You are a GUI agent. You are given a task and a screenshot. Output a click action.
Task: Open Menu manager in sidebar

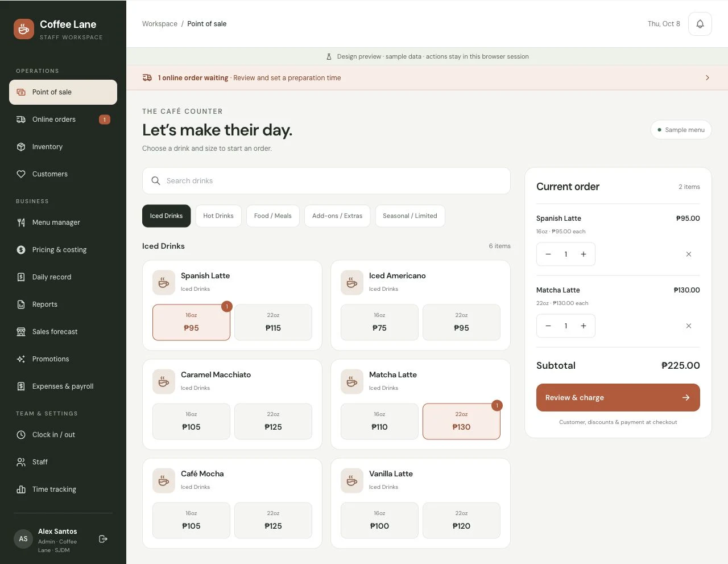tap(63, 223)
